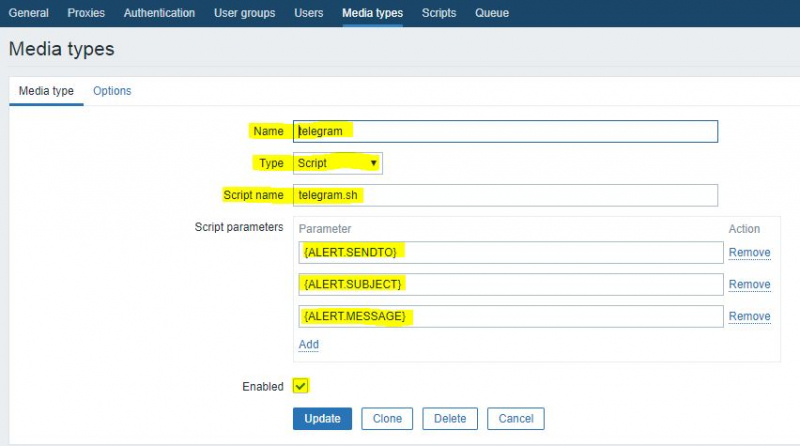Click the Update button
800x446 pixels.
[322, 418]
